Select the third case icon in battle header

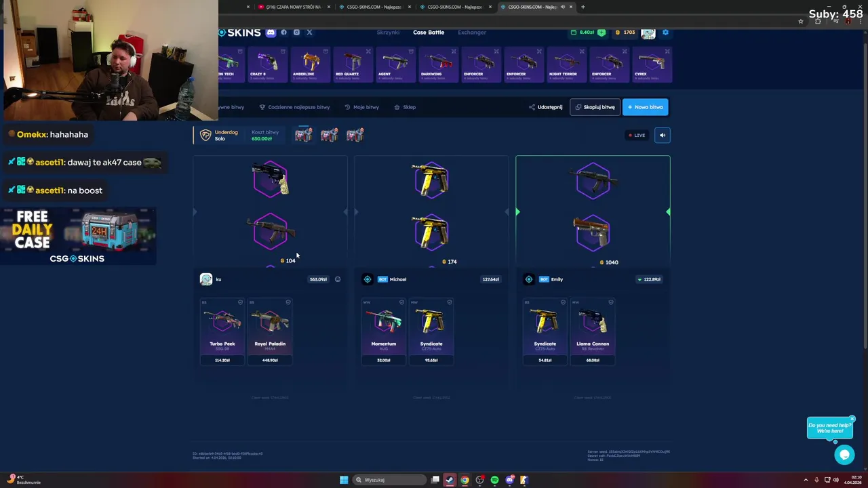click(x=355, y=135)
